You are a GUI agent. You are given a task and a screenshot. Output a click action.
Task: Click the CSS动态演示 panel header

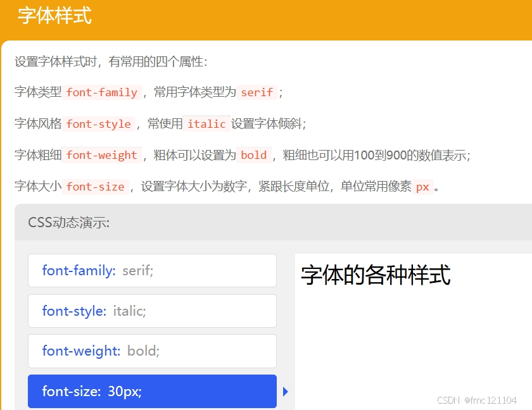[68, 223]
